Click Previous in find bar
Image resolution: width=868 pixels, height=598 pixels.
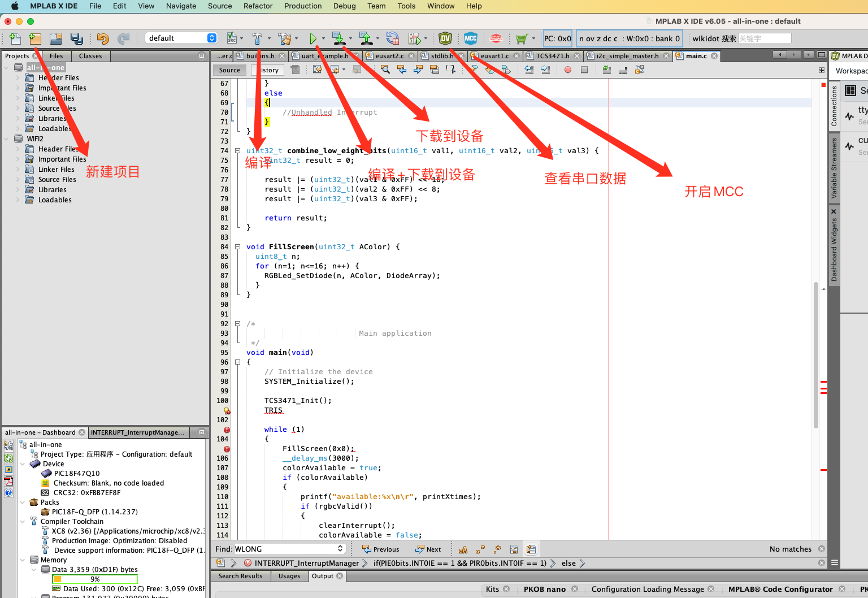click(381, 549)
